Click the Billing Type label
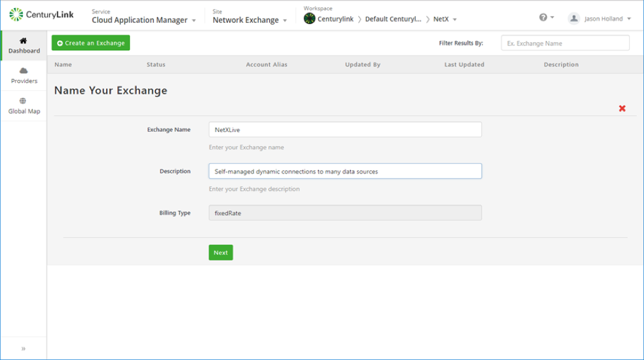The width and height of the screenshot is (644, 360). tap(175, 213)
